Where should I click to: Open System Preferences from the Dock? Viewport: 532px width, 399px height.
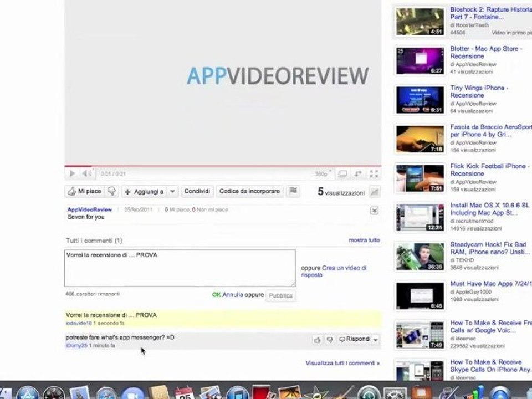pyautogui.click(x=395, y=393)
